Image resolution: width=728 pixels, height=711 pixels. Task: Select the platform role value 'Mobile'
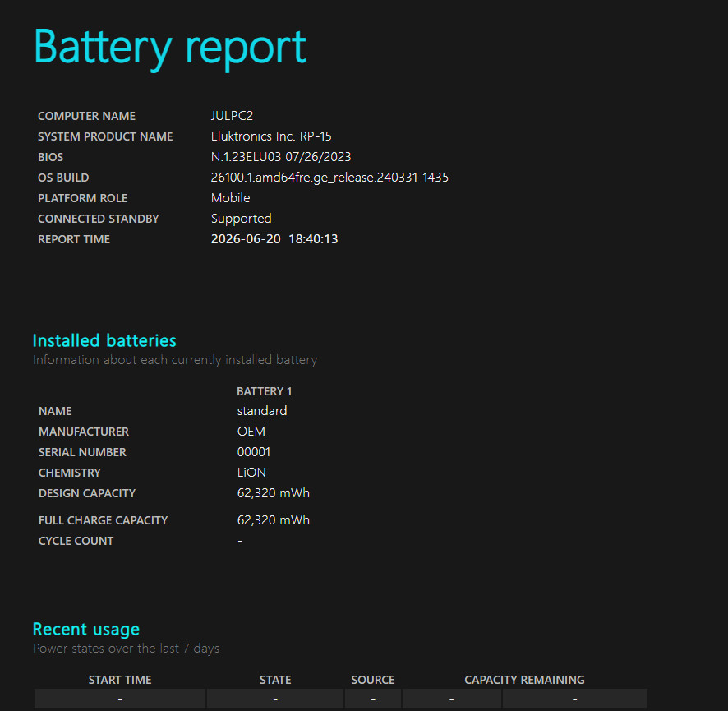pyautogui.click(x=230, y=198)
